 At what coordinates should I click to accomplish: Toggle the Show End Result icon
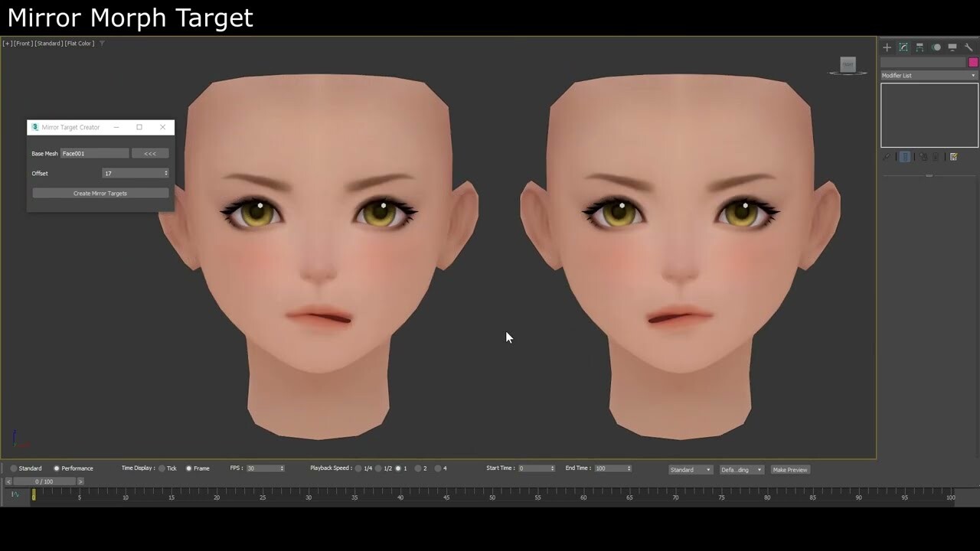[905, 157]
